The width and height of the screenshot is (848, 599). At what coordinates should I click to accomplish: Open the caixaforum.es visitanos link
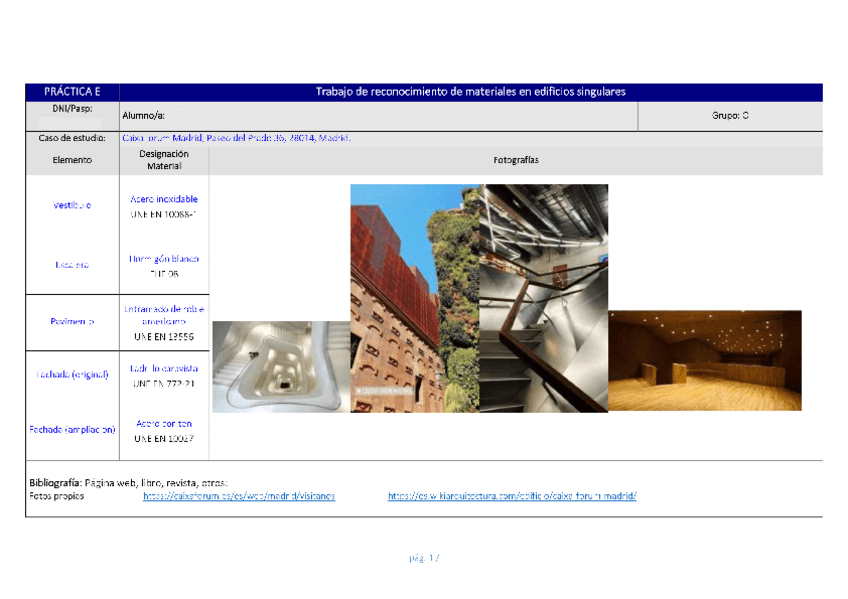click(239, 496)
